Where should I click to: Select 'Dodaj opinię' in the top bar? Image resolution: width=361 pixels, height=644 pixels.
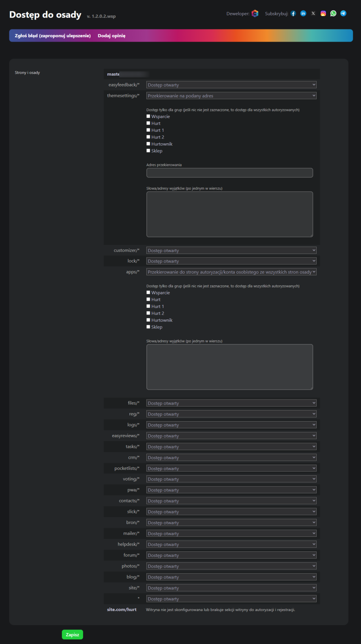111,36
